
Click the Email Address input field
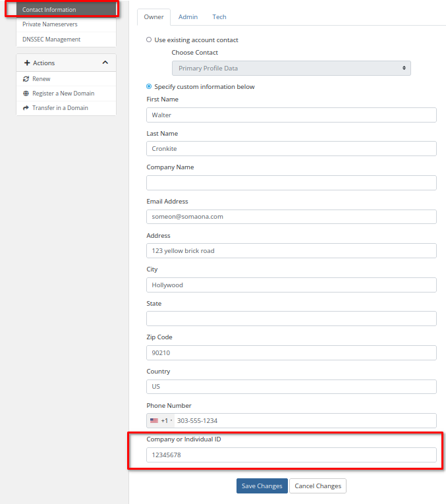291,217
